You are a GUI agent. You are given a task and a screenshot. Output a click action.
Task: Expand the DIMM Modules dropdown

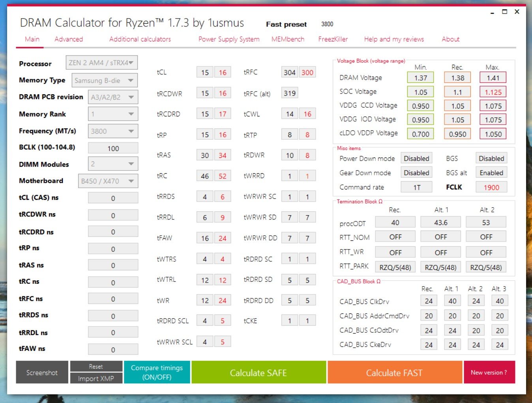pyautogui.click(x=113, y=164)
